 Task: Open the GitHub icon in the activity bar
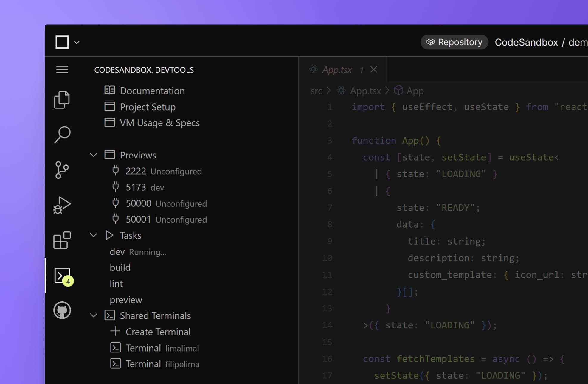62,310
